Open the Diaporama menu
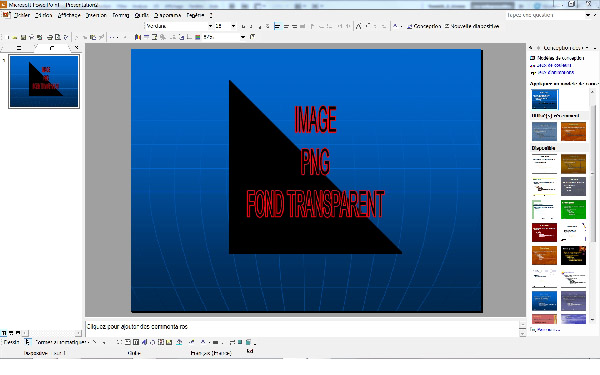Image resolution: width=600 pixels, height=375 pixels. point(167,15)
